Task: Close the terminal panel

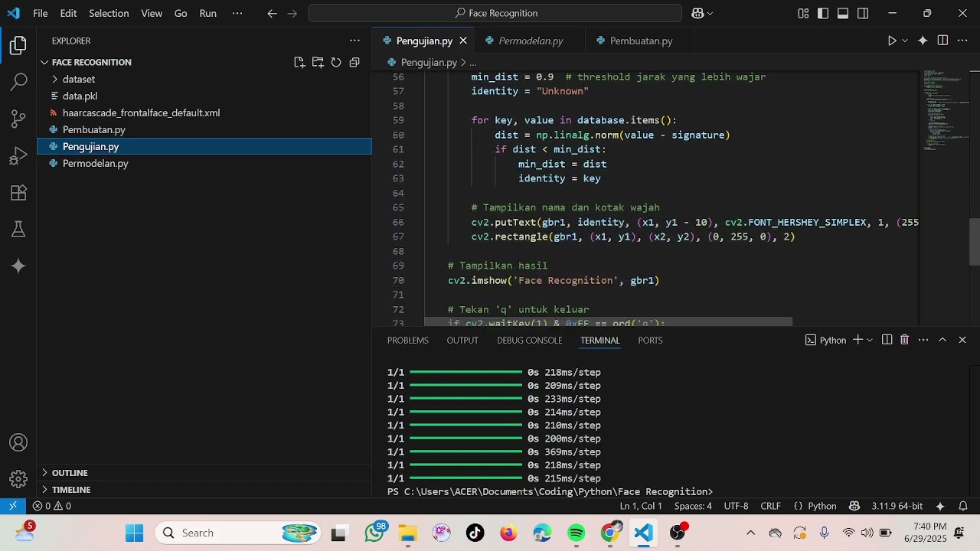Action: [x=962, y=340]
